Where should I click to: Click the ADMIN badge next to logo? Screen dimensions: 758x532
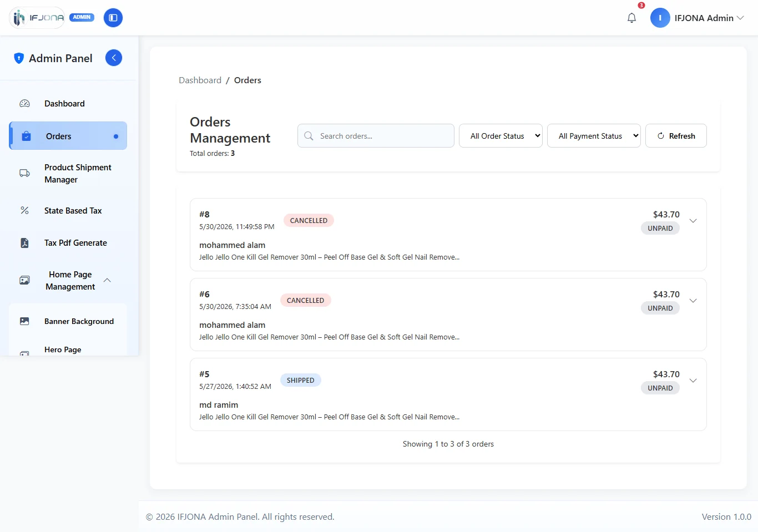click(x=82, y=17)
